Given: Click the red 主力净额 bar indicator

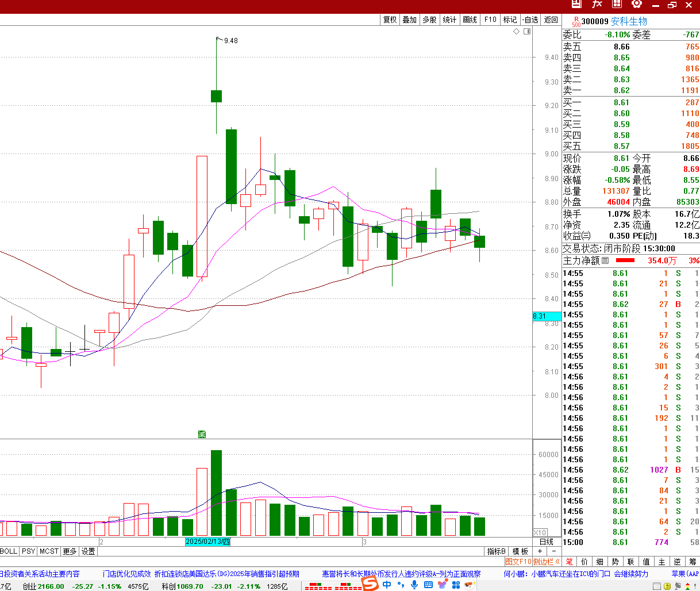Looking at the screenshot, I should 625,260.
